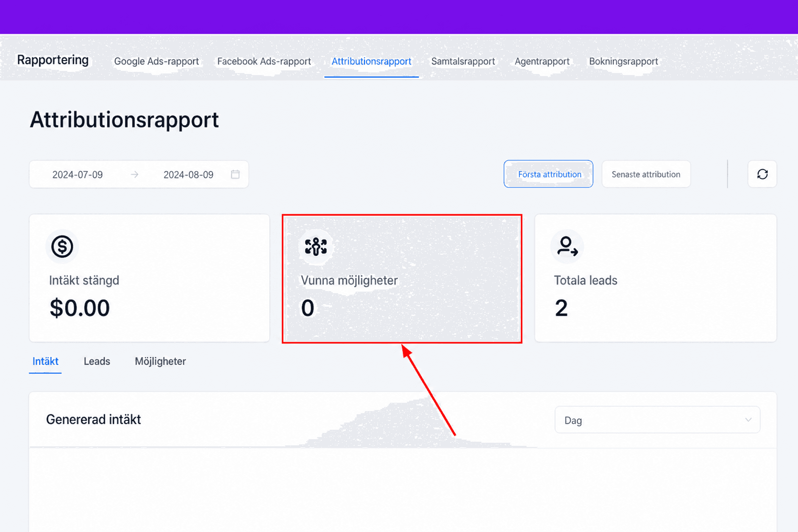Expand the Dag interval dropdown
This screenshot has height=532, width=798.
pos(657,420)
